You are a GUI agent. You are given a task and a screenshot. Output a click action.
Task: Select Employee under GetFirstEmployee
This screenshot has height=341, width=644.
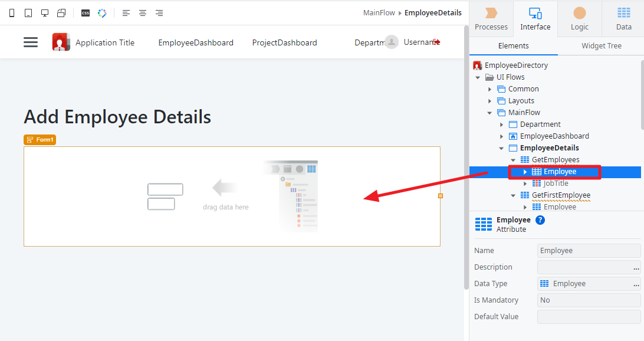(560, 207)
